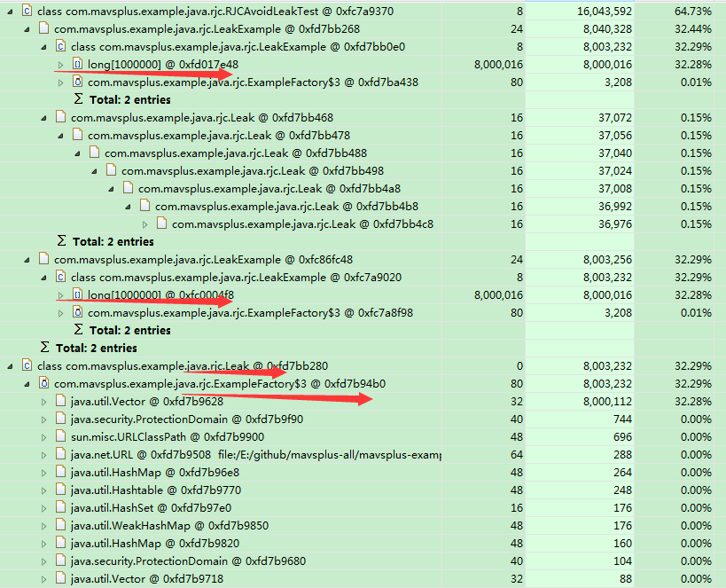726x588 pixels.
Task: Click the object icon of ProtectionDomain @ 0xfd7b9680
Action: click(60, 561)
